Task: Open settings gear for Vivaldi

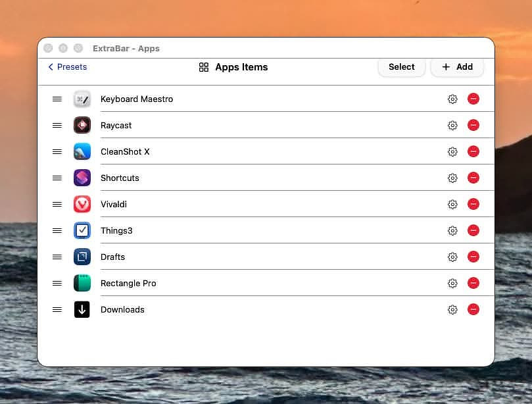Action: click(x=452, y=205)
